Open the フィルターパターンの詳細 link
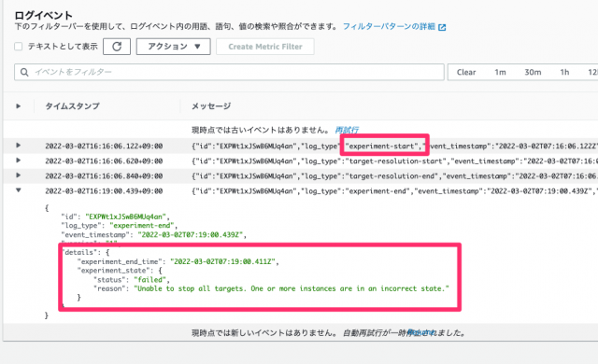The height and width of the screenshot is (364, 598). [389, 26]
